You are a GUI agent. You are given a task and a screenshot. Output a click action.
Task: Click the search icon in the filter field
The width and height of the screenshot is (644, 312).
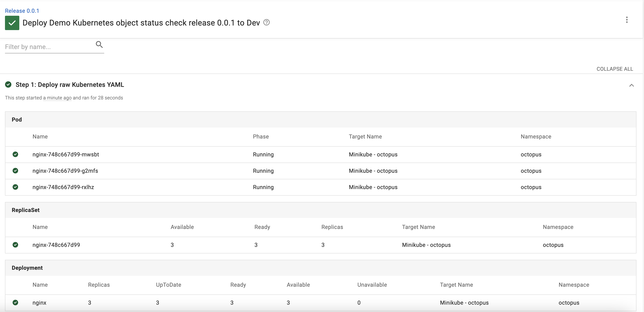(99, 44)
